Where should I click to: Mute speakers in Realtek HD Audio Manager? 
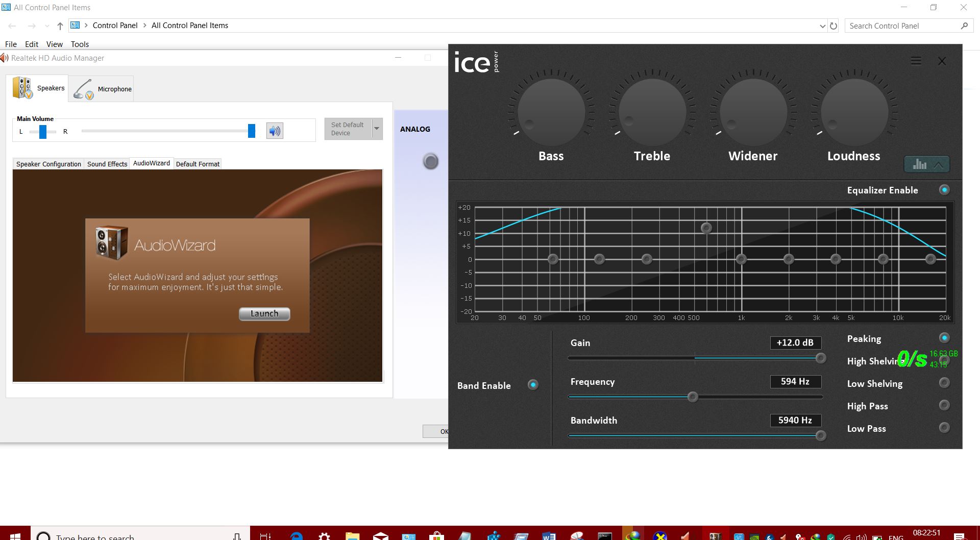(275, 131)
